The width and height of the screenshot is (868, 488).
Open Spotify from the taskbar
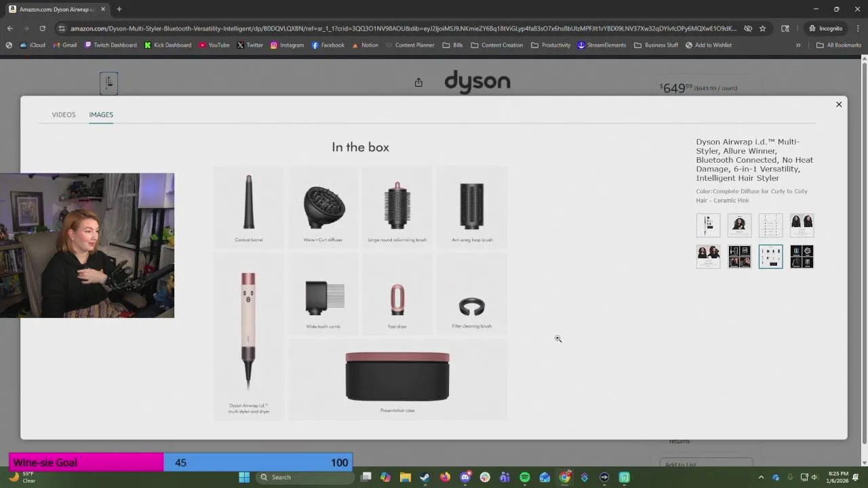(525, 477)
